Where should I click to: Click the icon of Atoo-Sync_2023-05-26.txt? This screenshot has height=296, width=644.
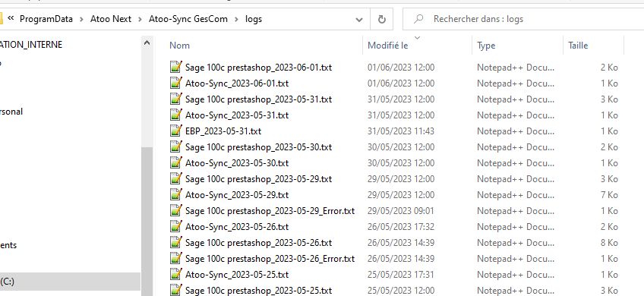(x=175, y=227)
